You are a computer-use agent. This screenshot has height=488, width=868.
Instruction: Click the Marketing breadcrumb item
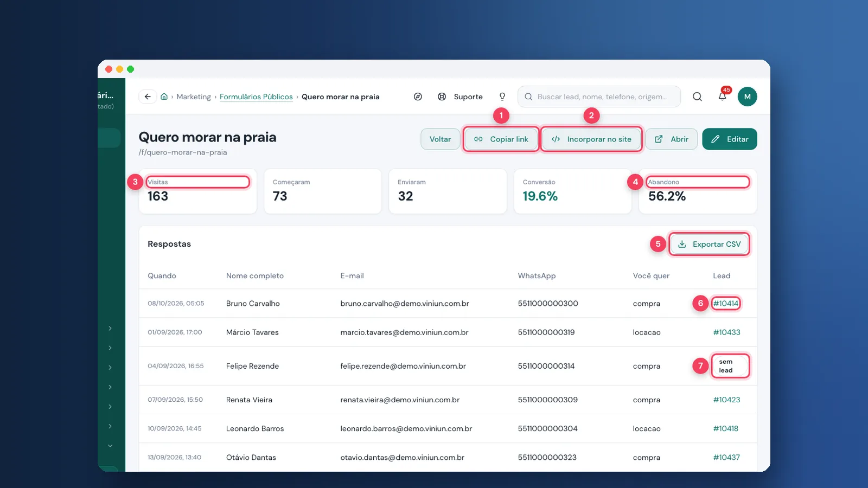194,97
